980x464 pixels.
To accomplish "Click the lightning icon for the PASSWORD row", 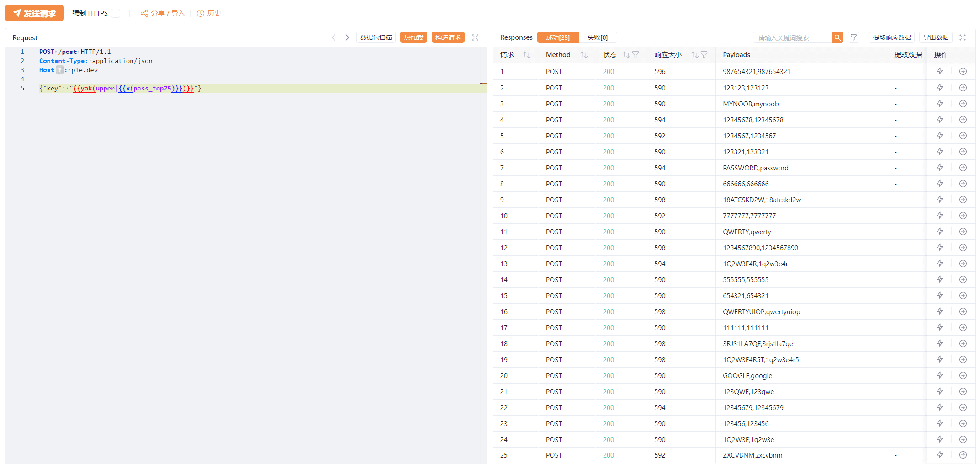I will click(x=940, y=168).
